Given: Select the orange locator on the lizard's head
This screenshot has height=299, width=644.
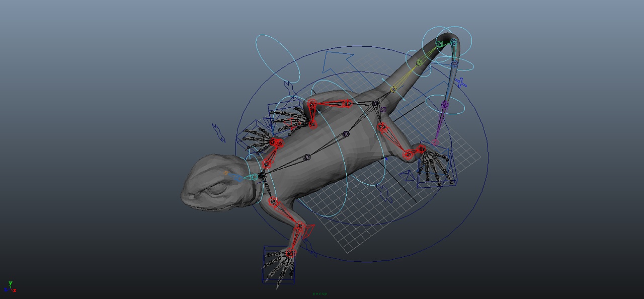Looking at the screenshot, I should (226, 173).
